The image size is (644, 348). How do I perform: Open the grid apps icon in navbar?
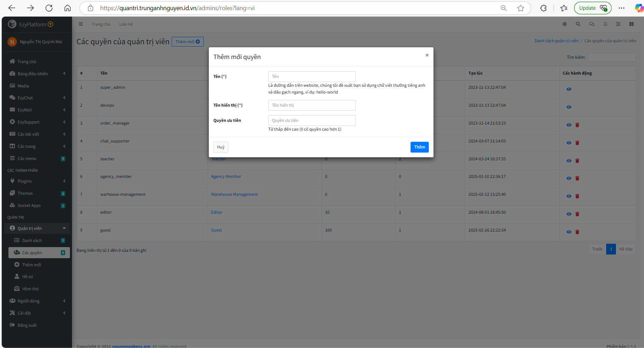tap(631, 24)
